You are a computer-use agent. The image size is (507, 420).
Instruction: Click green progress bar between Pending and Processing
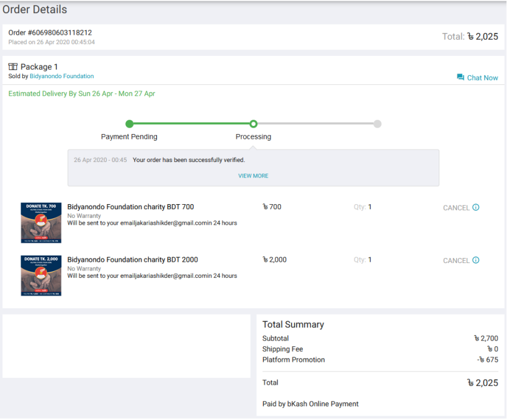point(191,124)
